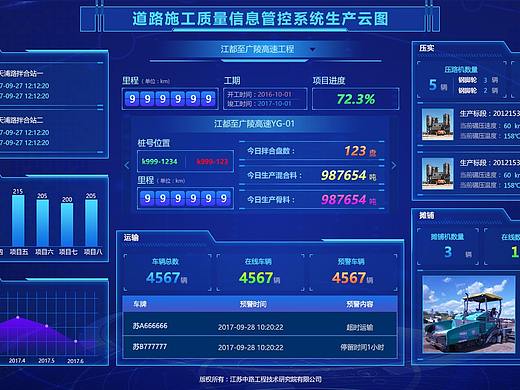Open the 压实 panel tab
520x390 pixels.
(x=427, y=48)
